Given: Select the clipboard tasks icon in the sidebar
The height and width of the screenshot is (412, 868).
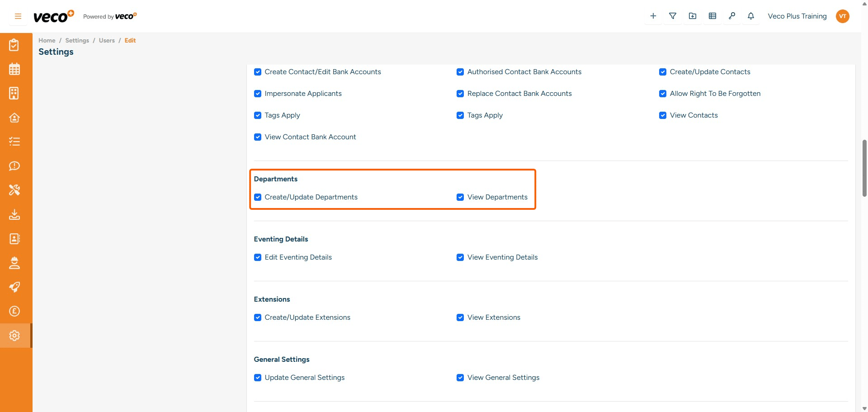Looking at the screenshot, I should pyautogui.click(x=14, y=44).
